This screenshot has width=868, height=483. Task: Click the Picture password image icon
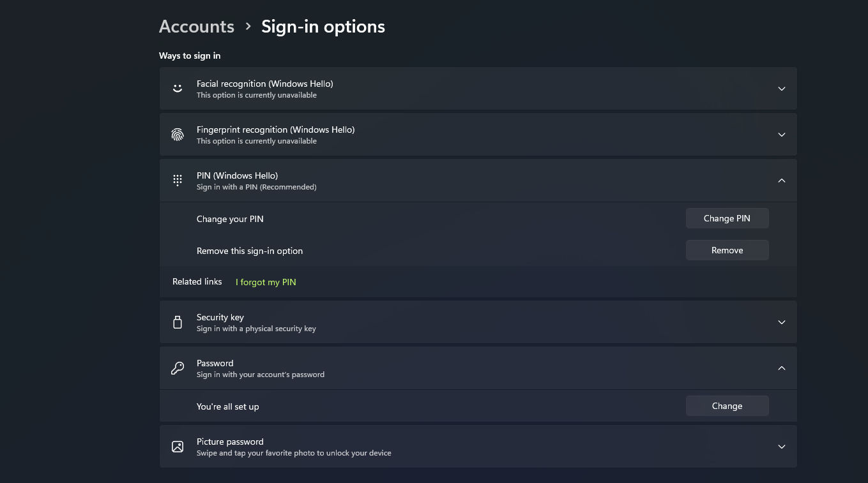click(178, 447)
